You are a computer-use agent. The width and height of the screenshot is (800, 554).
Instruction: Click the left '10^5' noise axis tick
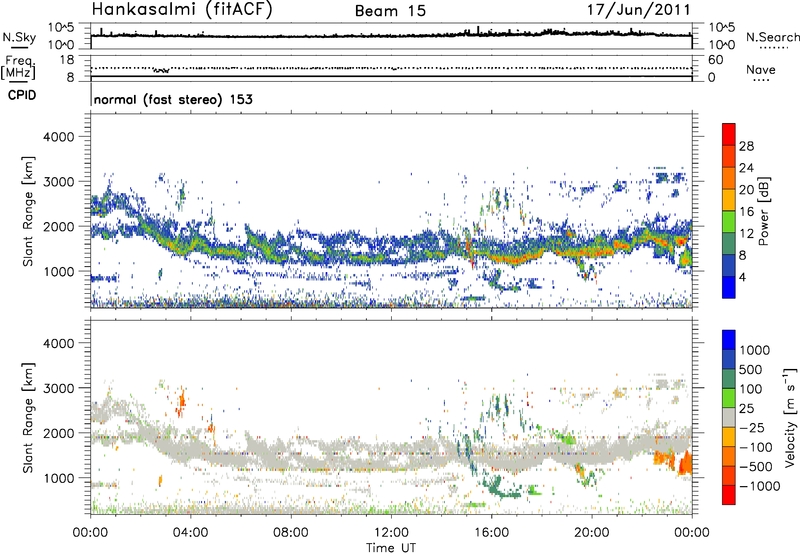pos(61,28)
